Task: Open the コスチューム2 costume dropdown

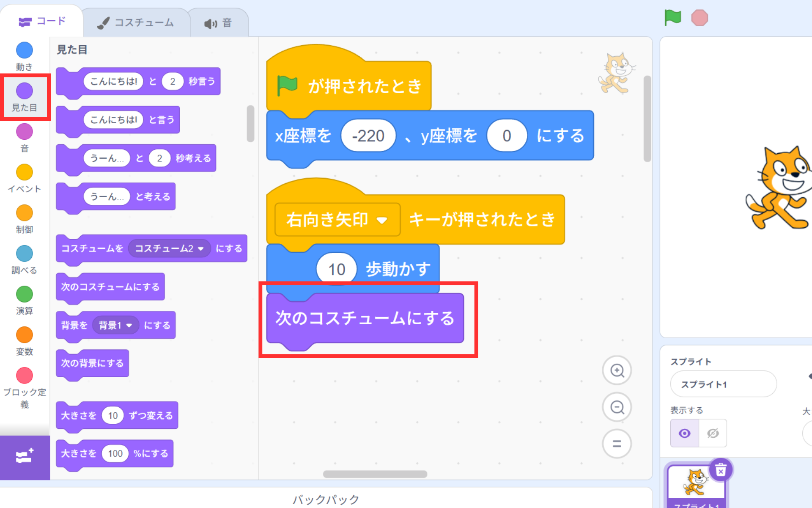Action: (x=201, y=248)
